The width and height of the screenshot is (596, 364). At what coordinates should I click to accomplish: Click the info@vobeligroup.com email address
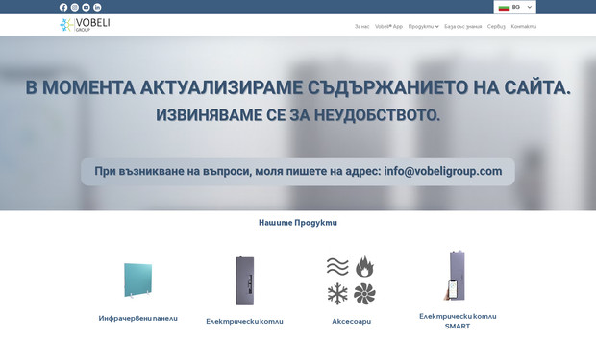pos(443,171)
